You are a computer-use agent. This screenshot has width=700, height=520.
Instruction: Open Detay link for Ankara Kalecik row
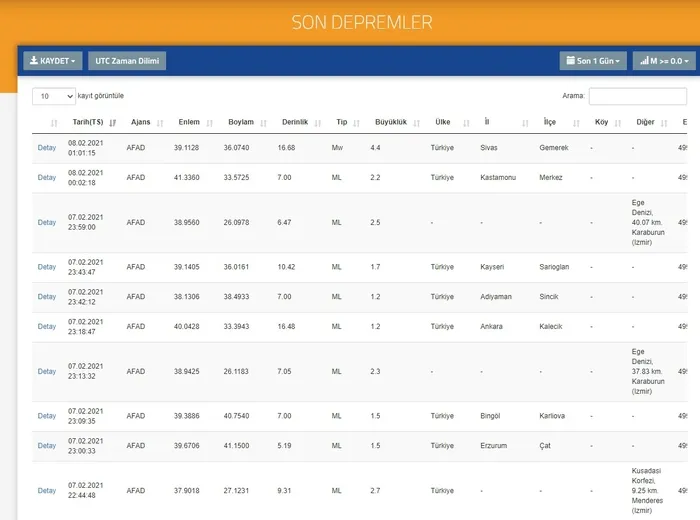pyautogui.click(x=47, y=326)
